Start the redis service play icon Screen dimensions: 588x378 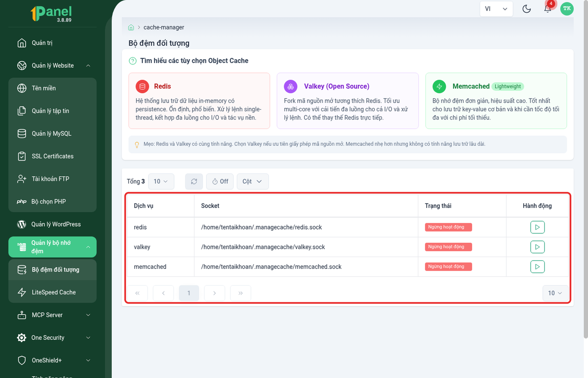click(x=537, y=227)
